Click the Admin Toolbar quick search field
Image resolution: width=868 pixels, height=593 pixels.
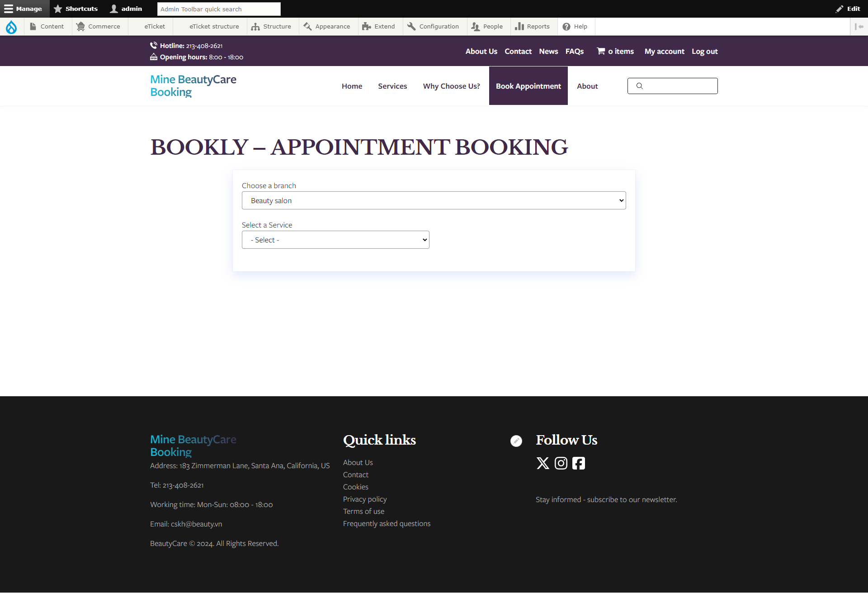(219, 9)
